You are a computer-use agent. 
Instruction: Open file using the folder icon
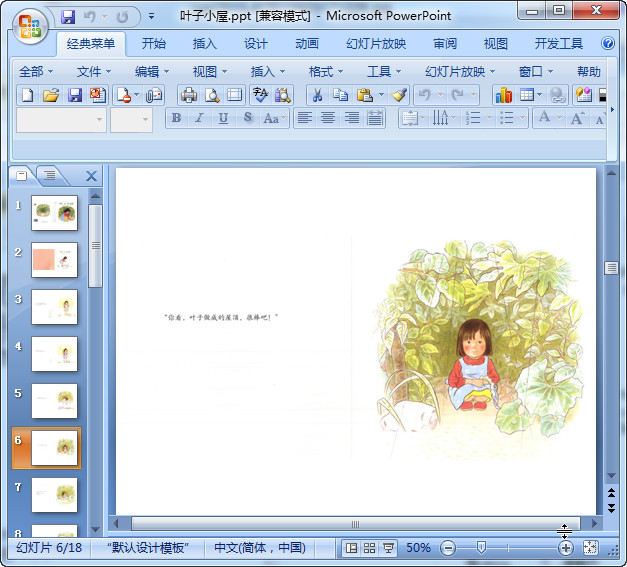click(x=51, y=95)
